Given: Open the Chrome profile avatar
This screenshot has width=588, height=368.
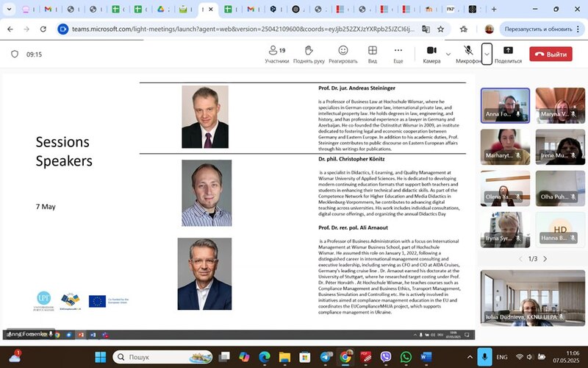Looking at the screenshot, I should tap(489, 29).
